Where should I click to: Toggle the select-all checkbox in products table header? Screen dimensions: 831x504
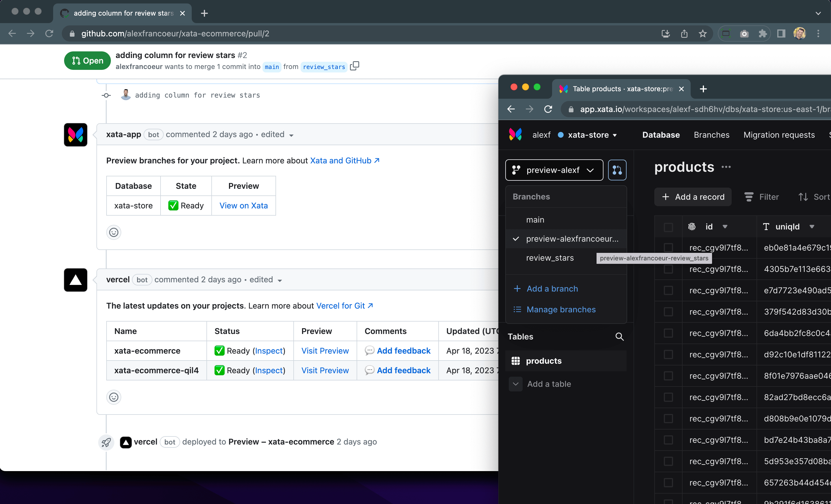tap(668, 227)
